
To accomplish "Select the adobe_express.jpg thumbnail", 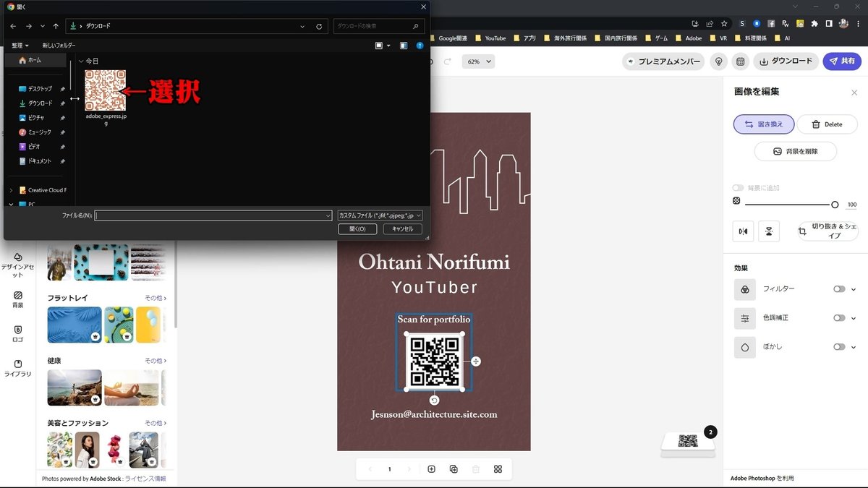I will click(106, 90).
